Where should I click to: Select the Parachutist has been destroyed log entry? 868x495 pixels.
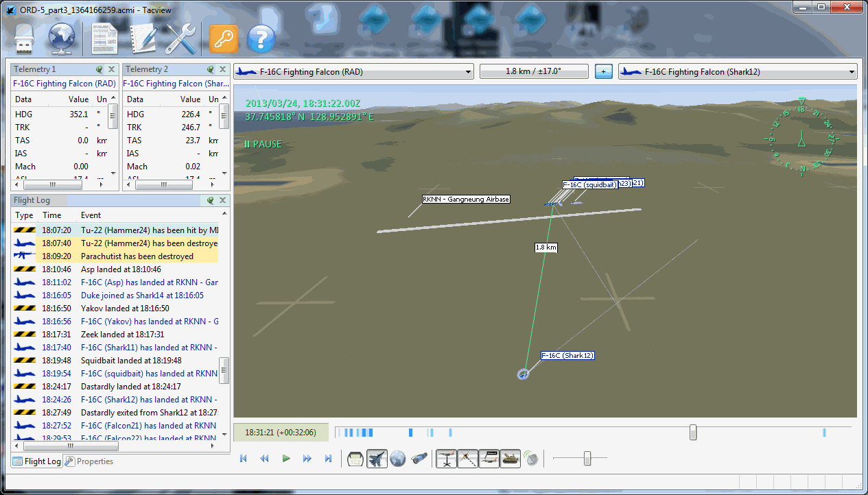click(115, 256)
